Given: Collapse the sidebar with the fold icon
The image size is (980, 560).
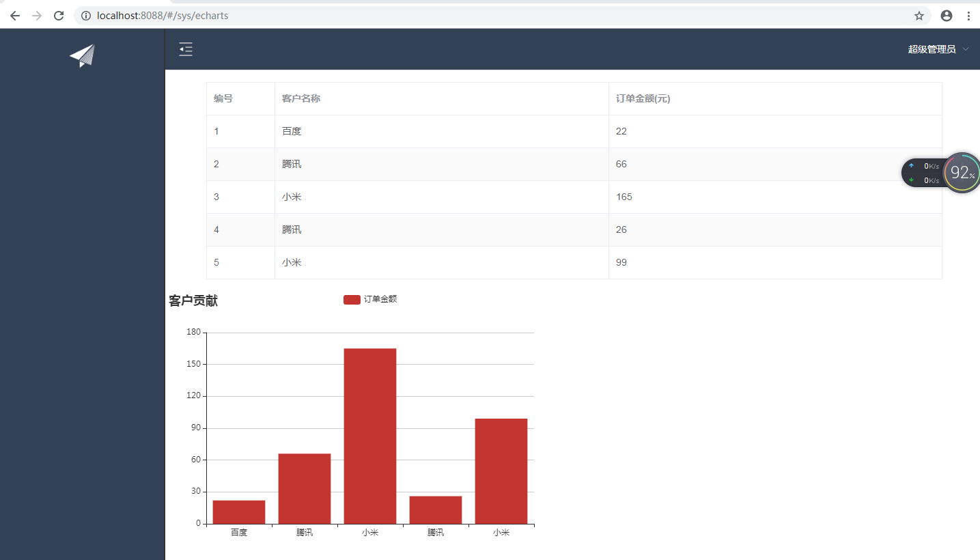Looking at the screenshot, I should tap(186, 49).
